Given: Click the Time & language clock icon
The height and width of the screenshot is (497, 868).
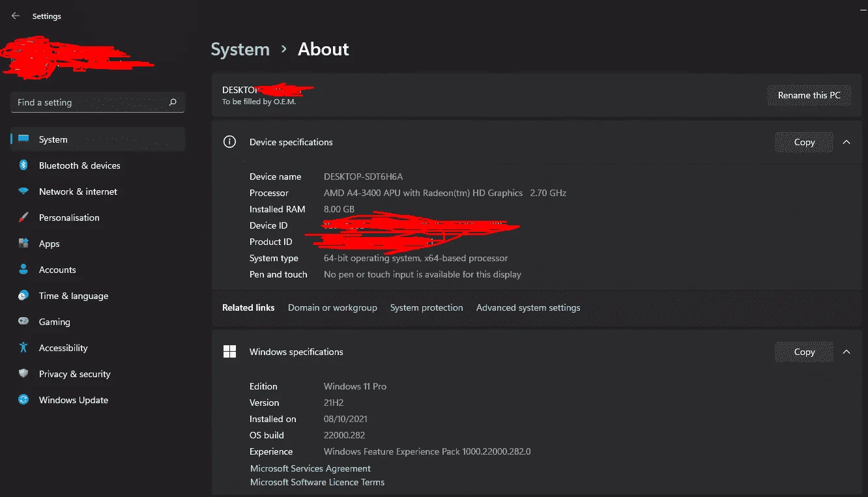Looking at the screenshot, I should [23, 296].
